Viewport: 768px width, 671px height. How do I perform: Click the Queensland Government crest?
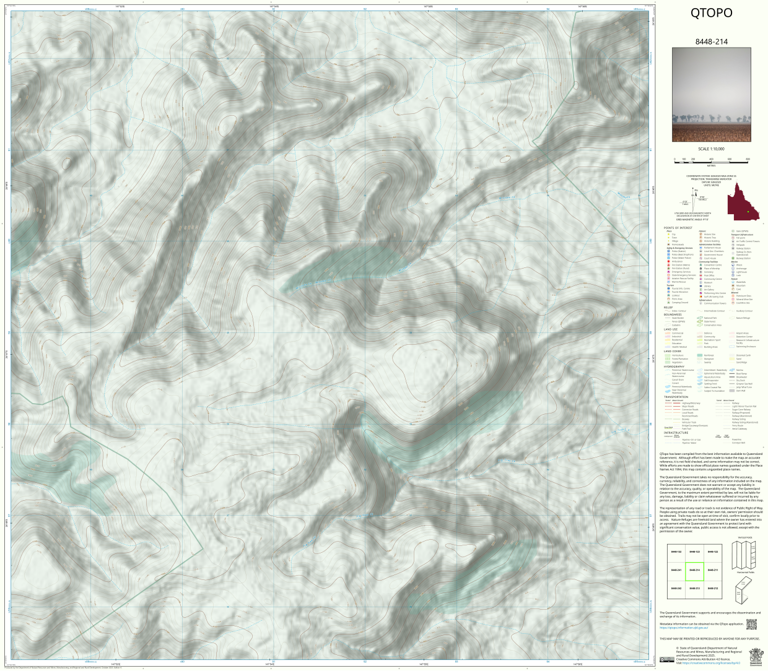click(756, 655)
